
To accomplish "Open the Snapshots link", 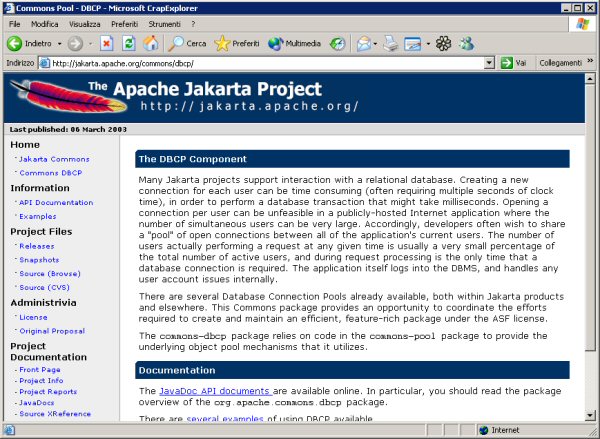I will [x=39, y=260].
